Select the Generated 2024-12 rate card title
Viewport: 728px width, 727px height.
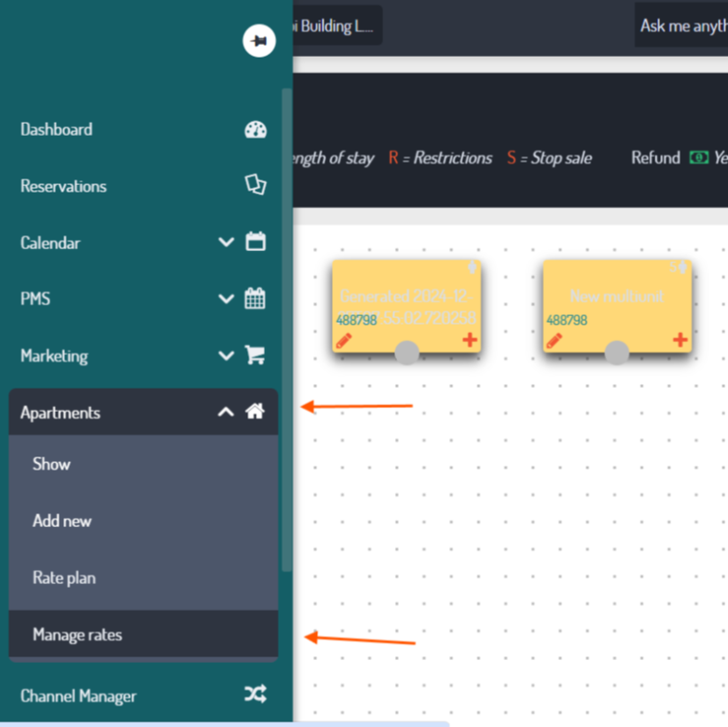point(406,307)
